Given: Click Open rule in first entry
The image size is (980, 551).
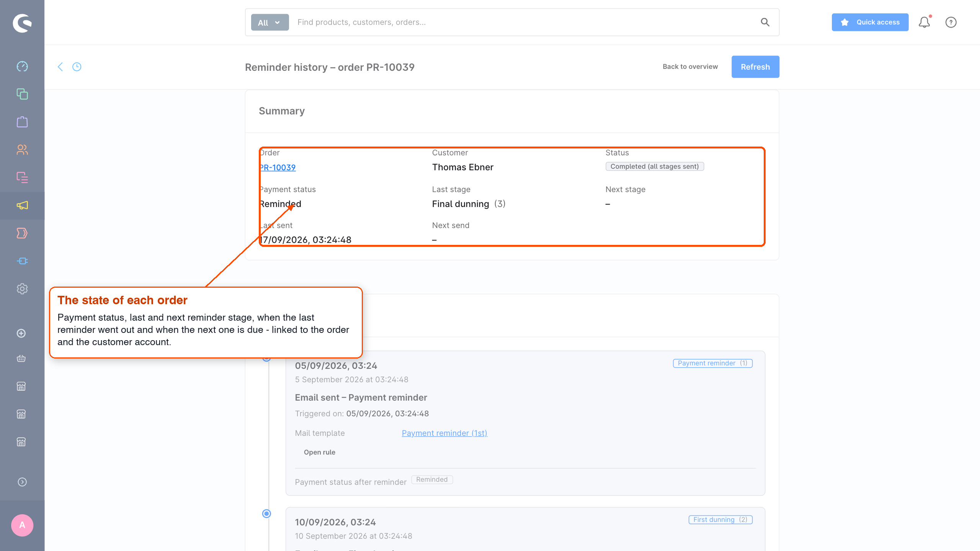Looking at the screenshot, I should coord(319,452).
